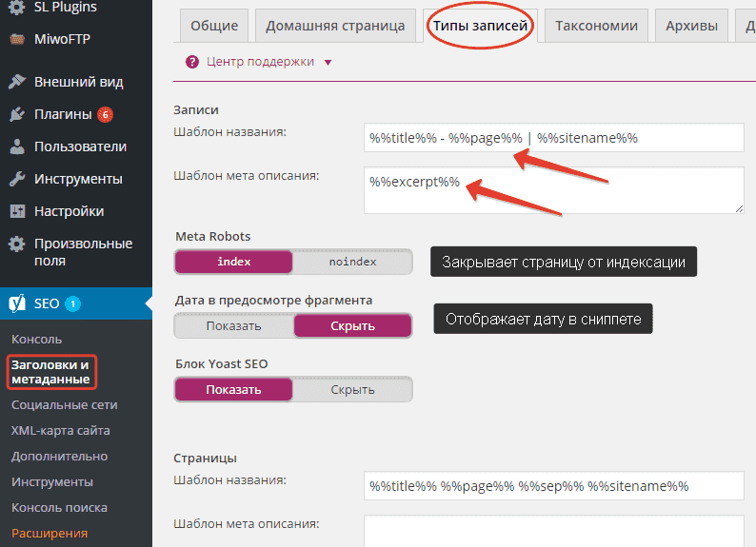This screenshot has width=756, height=547.
Task: Switch to the Общие tab
Action: click(214, 26)
